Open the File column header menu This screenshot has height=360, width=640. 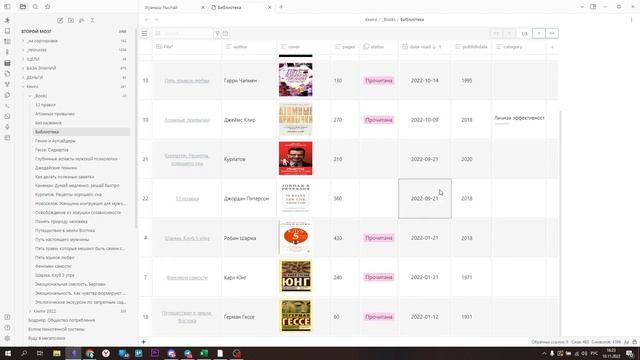187,47
